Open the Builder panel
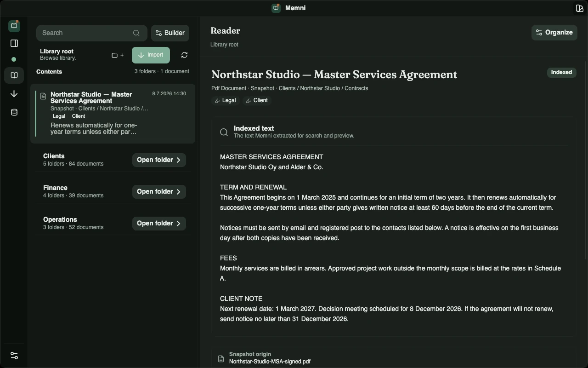Viewport: 588px width, 368px height. coord(170,33)
